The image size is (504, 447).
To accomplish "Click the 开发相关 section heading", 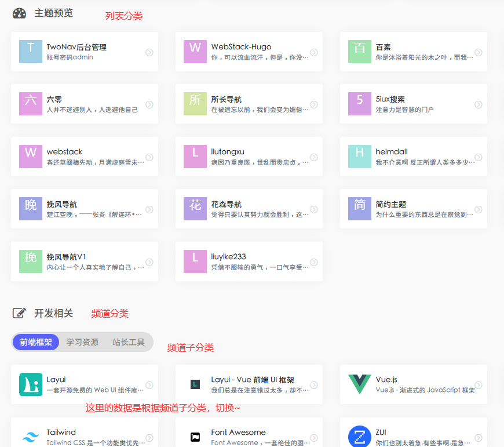I will click(54, 313).
